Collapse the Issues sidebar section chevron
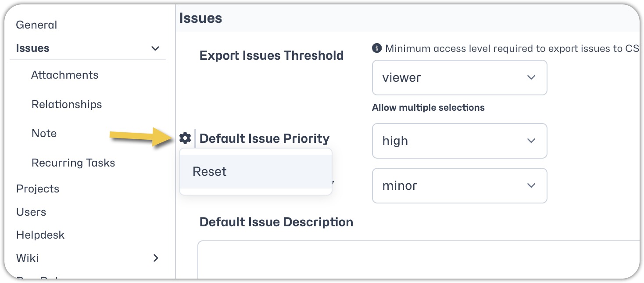Screen dimensions: 644x283 point(155,48)
